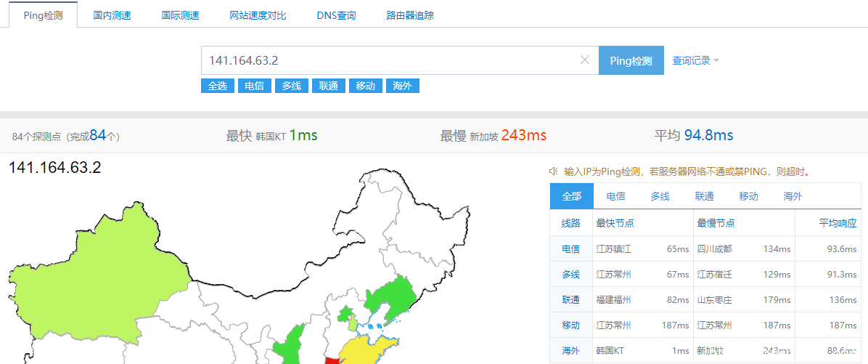This screenshot has height=364, width=868.
Task: Toggle the 全选 filter under search box
Action: (x=217, y=86)
